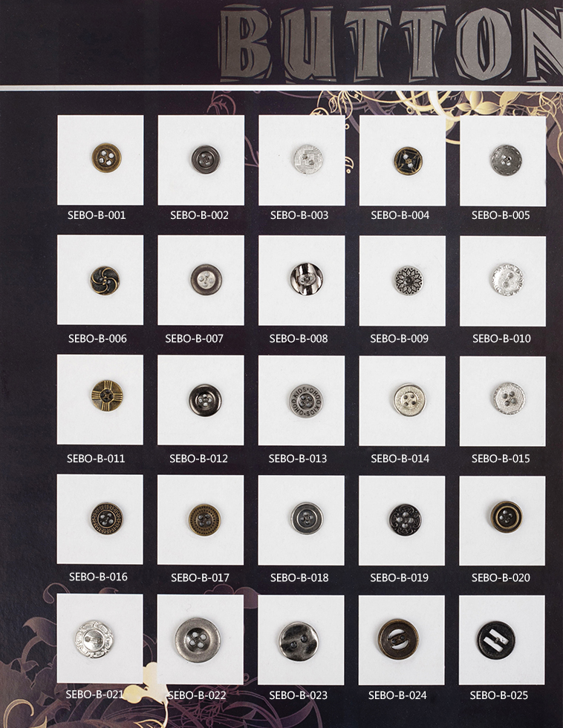Image resolution: width=563 pixels, height=728 pixels.
Task: Click the SEBO-B-020 bronze ringed button
Action: [507, 517]
